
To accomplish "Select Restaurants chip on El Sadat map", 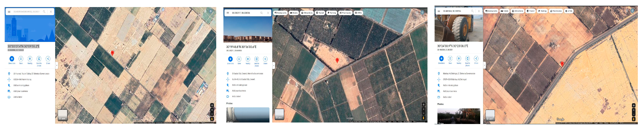I will (280, 13).
